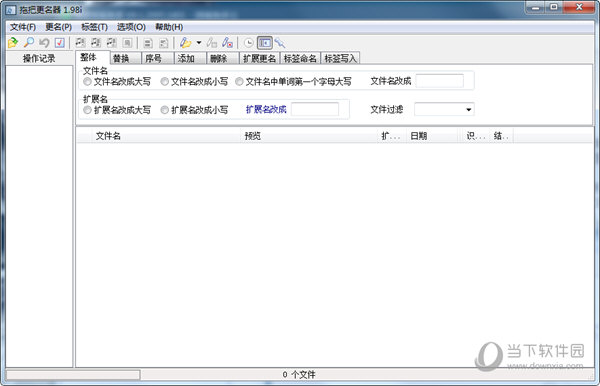Click the pushpin toolbar icon

(280, 42)
